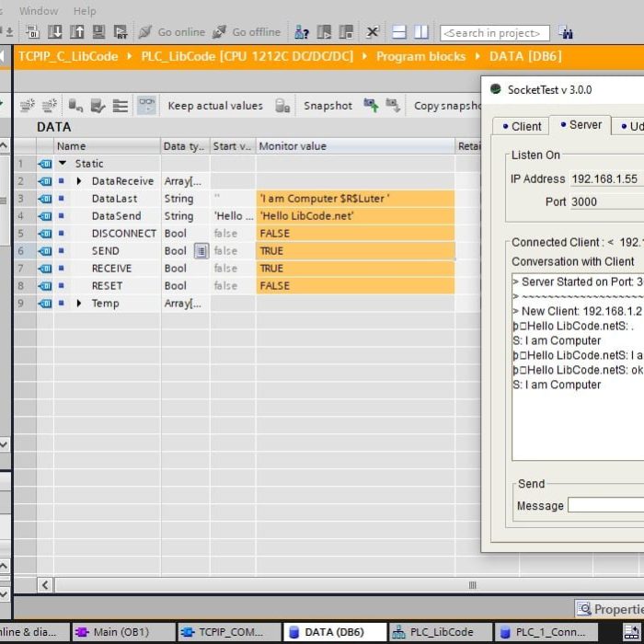The width and height of the screenshot is (644, 644).
Task: Expand the DataReceive array row
Action: [x=79, y=180]
